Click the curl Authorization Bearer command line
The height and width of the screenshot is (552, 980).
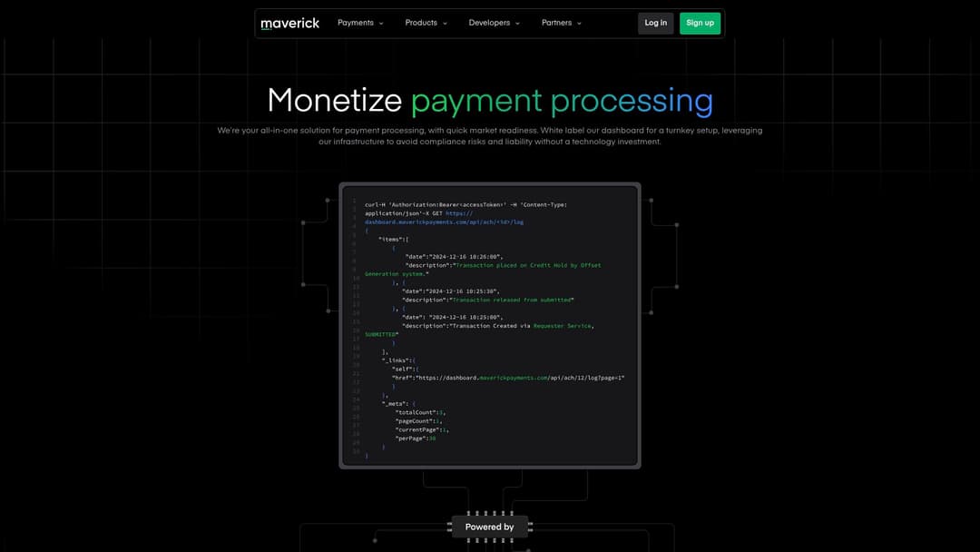click(x=465, y=205)
